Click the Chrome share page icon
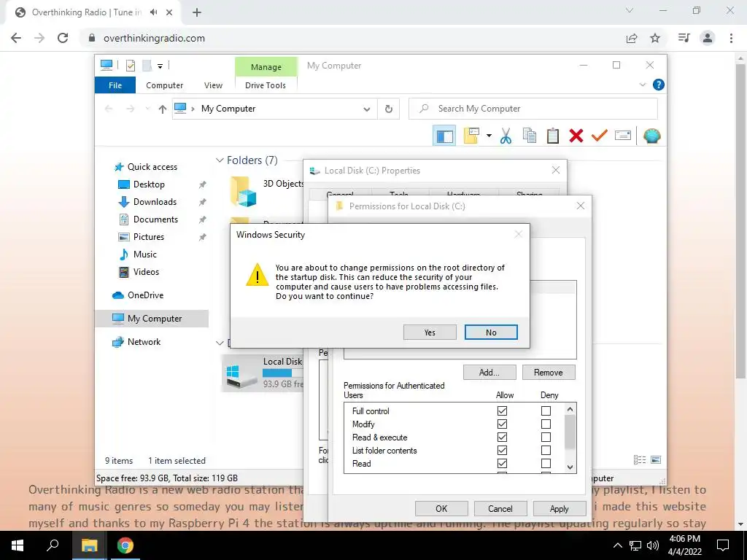The width and height of the screenshot is (747, 560). pos(632,38)
